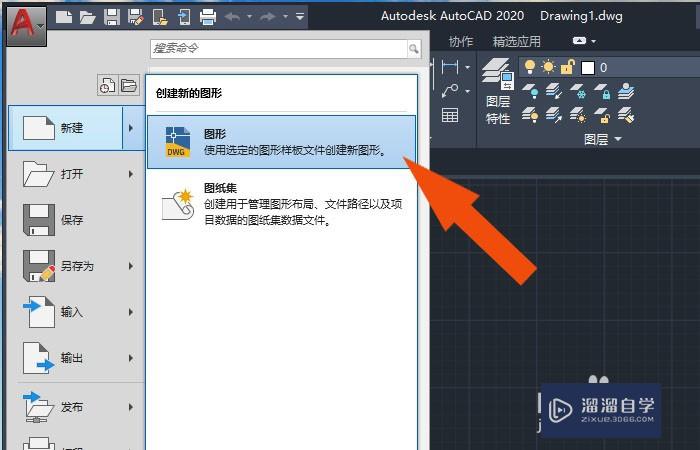Click the Layer Isolate icon with down arrow
700x450 pixels.
[554, 91]
